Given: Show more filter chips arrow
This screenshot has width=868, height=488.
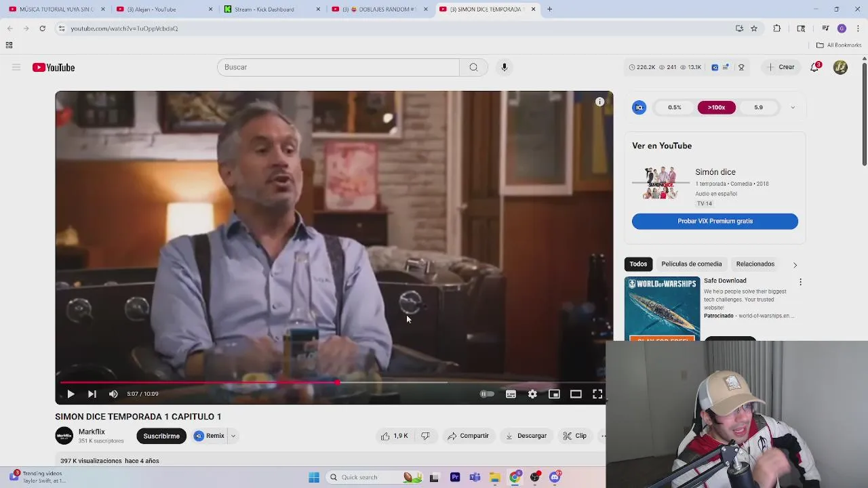Looking at the screenshot, I should point(795,264).
